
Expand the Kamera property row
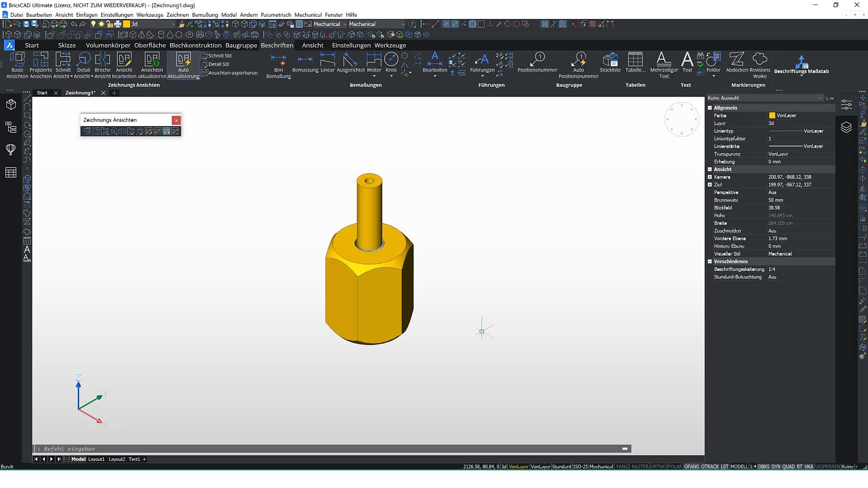point(710,177)
